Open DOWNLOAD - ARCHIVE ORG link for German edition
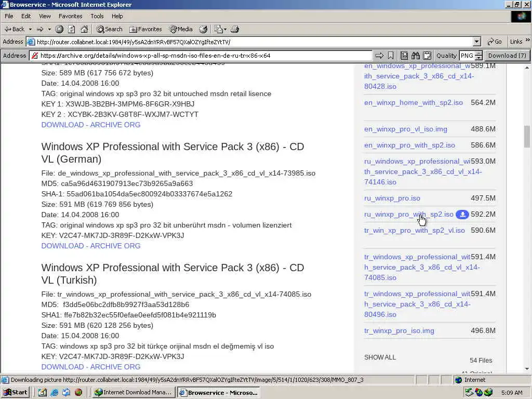 pyautogui.click(x=91, y=246)
